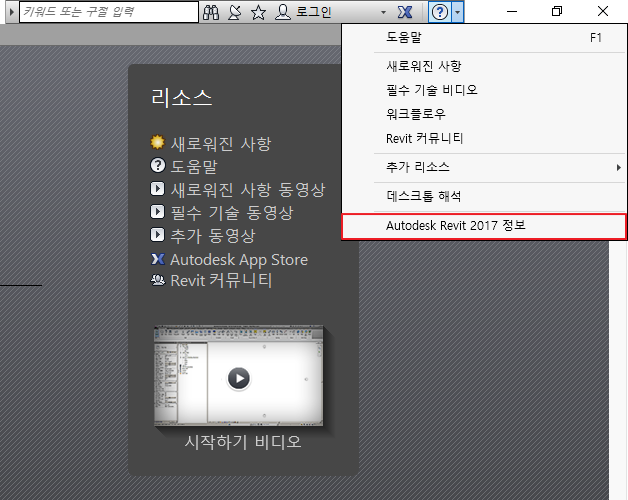Open the Subscription Center satellite icon
The width and height of the screenshot is (628, 500).
[x=235, y=12]
